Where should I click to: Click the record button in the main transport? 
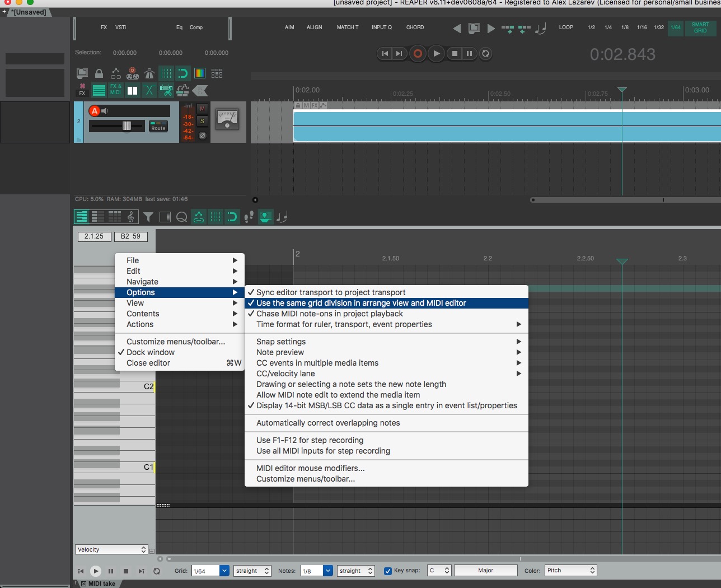(x=418, y=54)
